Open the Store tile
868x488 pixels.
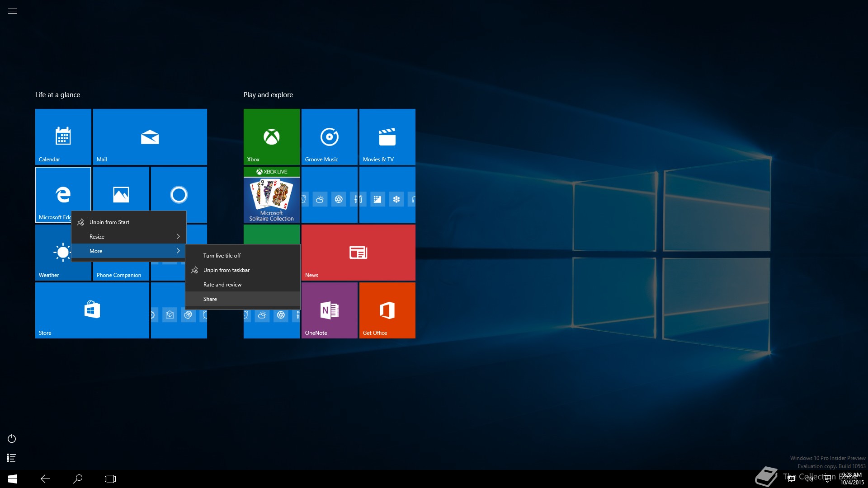click(x=92, y=310)
